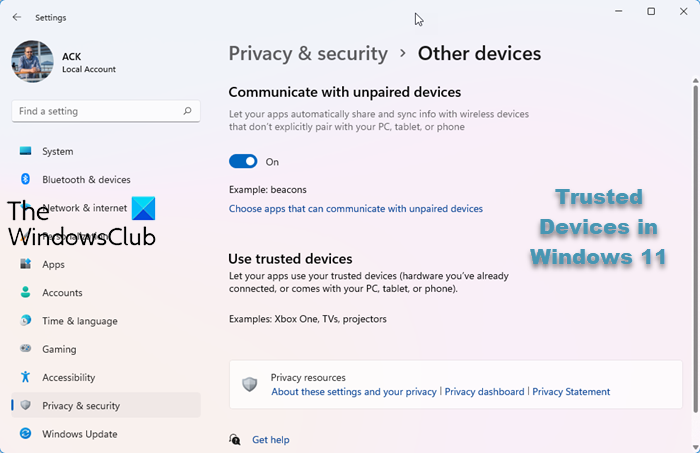Image resolution: width=700 pixels, height=453 pixels.
Task: Click the Accounts person icon
Action: [25, 292]
